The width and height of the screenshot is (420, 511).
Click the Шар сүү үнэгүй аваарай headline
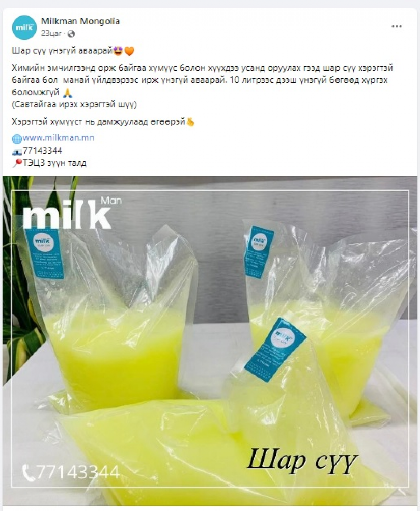pos(62,51)
